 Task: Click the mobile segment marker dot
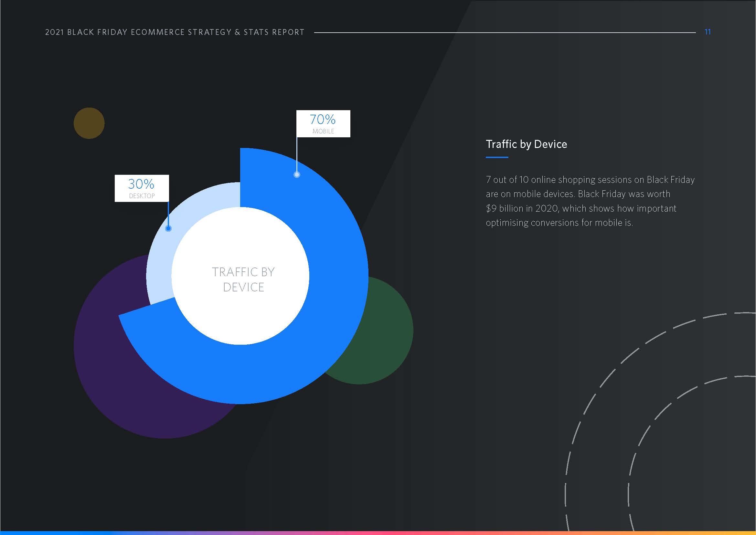(x=297, y=174)
